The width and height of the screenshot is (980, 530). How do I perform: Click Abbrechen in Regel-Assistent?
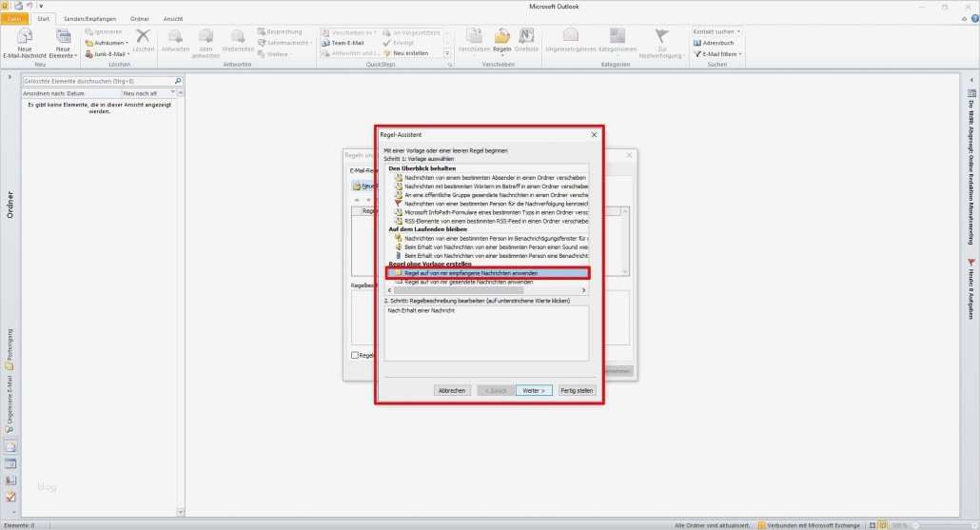click(452, 391)
